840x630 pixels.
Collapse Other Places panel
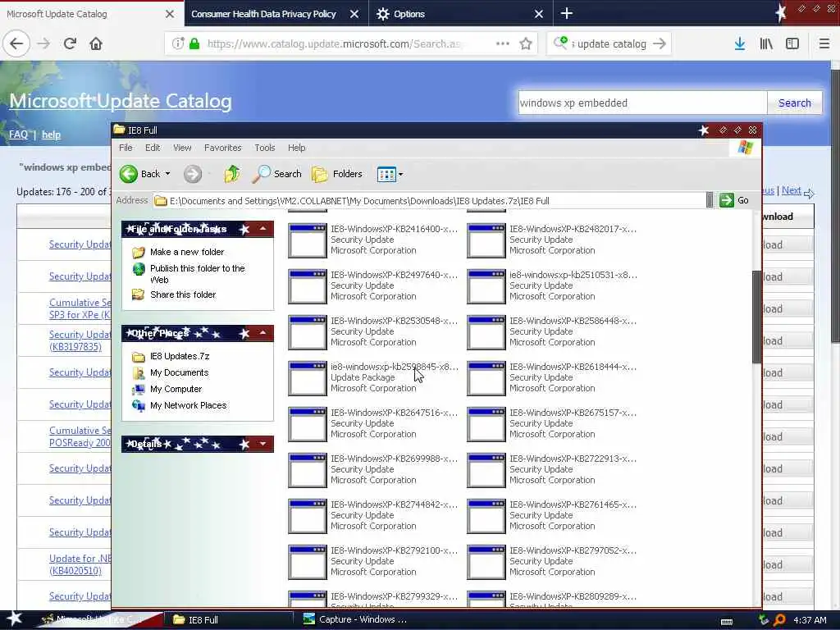click(x=263, y=333)
